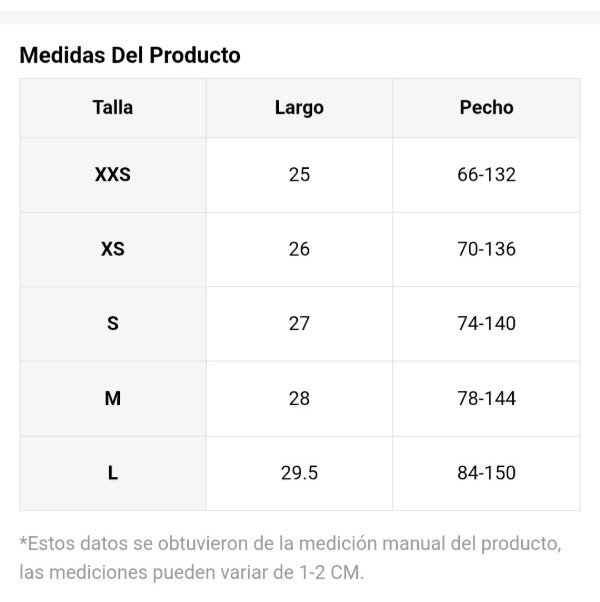
Task: Click the XS size cell
Action: click(x=113, y=249)
